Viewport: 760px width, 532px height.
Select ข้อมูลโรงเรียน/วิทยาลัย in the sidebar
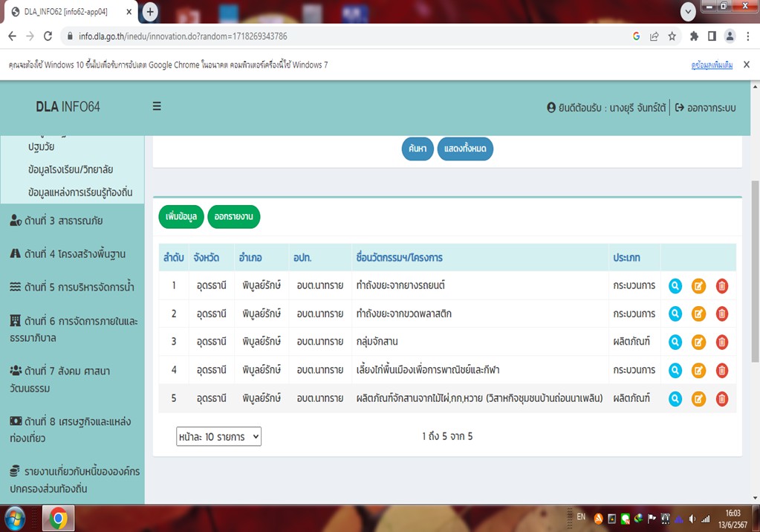(71, 170)
